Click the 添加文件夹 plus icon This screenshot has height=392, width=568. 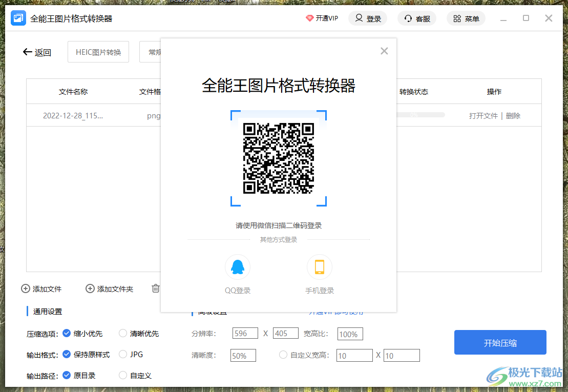(90, 288)
